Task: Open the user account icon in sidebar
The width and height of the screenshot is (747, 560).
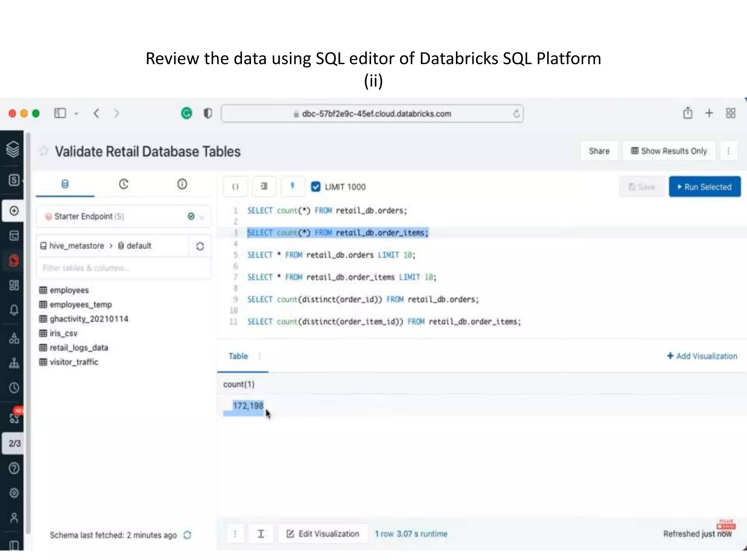Action: point(14,518)
